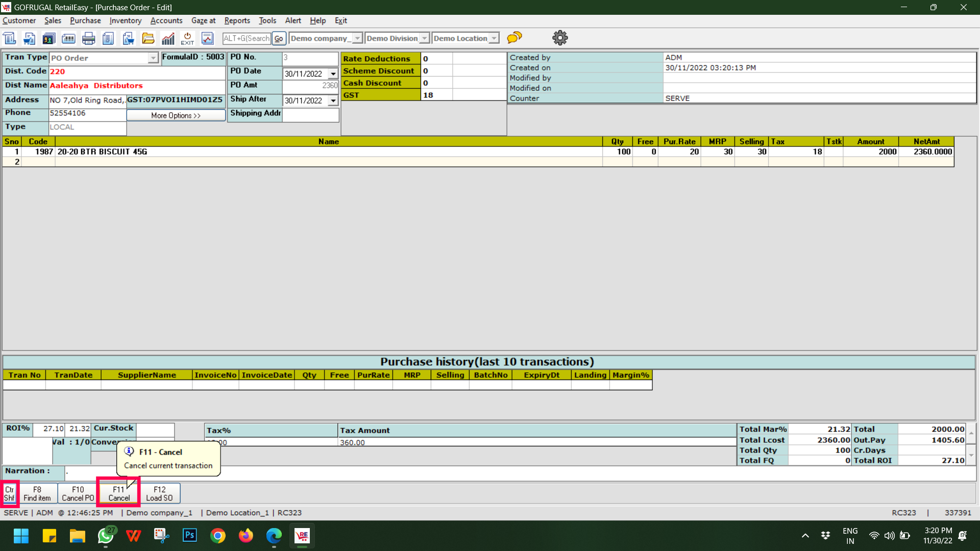
Task: Open the Demo company dropdown
Action: pyautogui.click(x=357, y=38)
